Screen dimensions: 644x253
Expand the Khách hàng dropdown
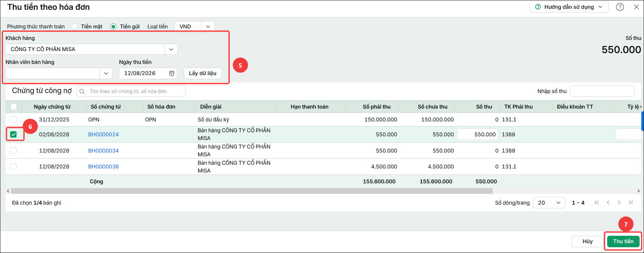point(171,49)
